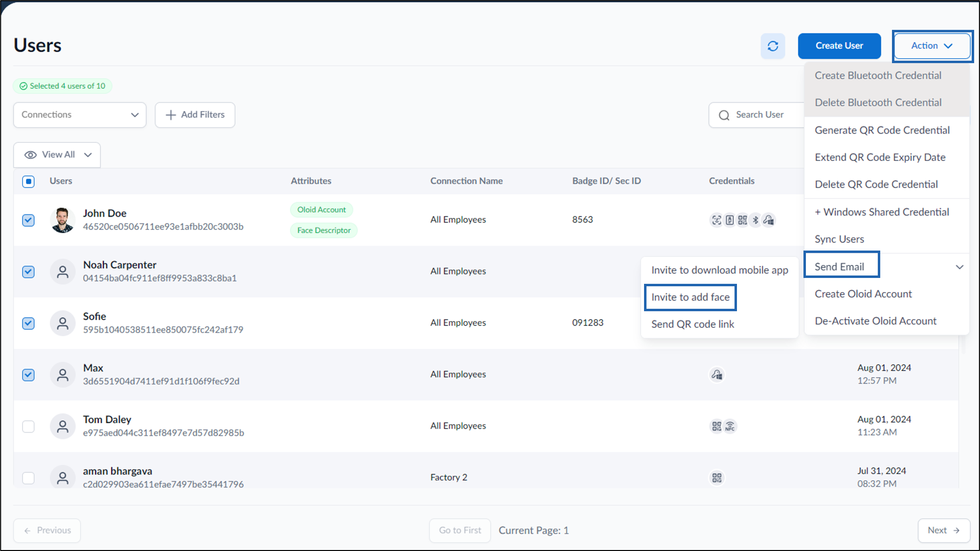The height and width of the screenshot is (551, 980).
Task: Click the Go to First button
Action: tap(460, 530)
